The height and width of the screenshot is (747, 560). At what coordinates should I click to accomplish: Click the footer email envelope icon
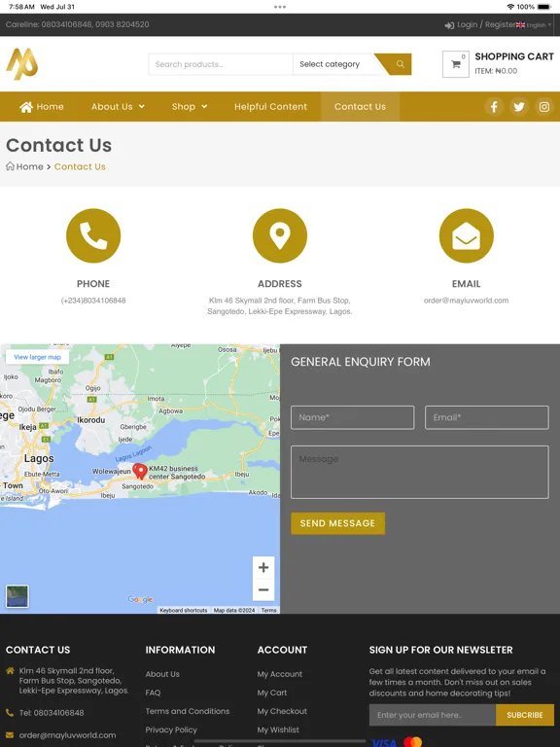[x=10, y=735]
